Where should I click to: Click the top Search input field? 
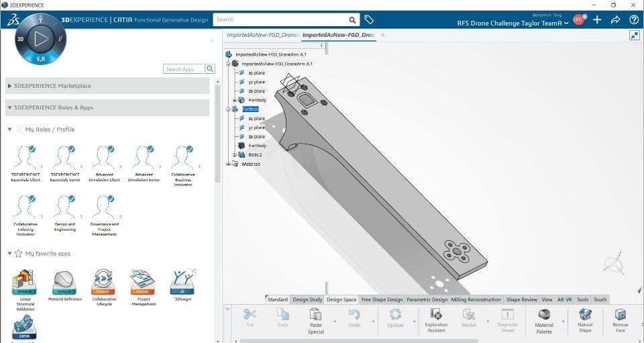coord(280,19)
